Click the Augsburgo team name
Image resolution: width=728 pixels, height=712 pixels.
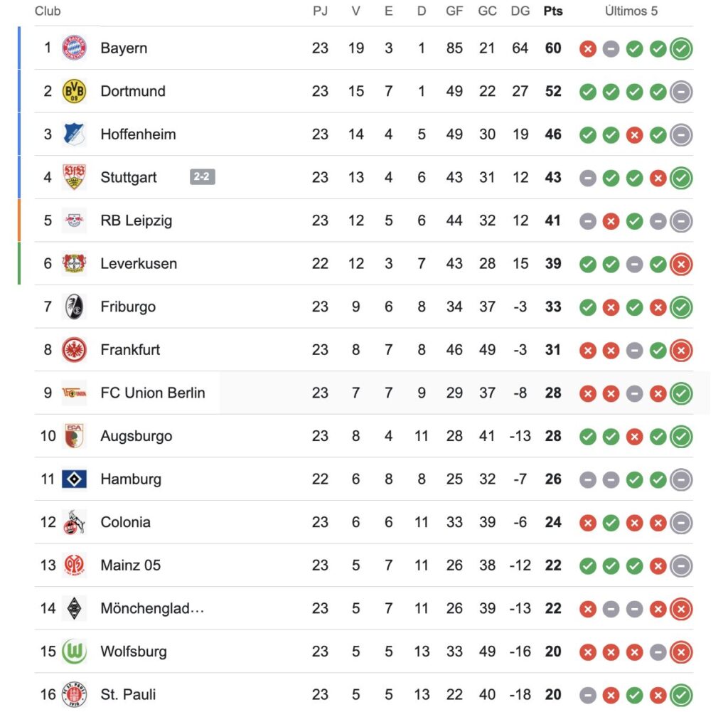(x=136, y=436)
